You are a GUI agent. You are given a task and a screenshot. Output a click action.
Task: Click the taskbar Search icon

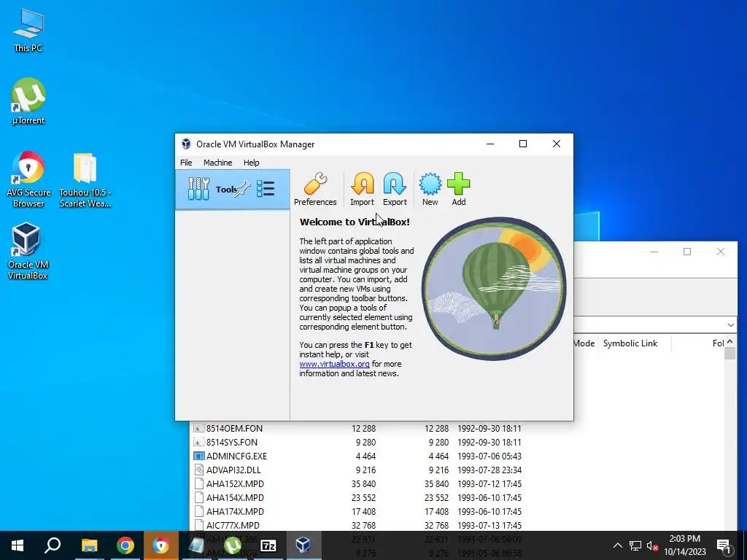pos(53,545)
